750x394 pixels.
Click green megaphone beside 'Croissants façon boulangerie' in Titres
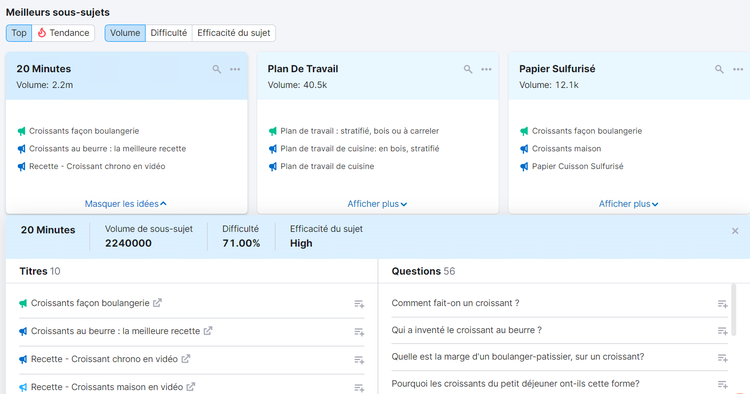[x=23, y=303]
